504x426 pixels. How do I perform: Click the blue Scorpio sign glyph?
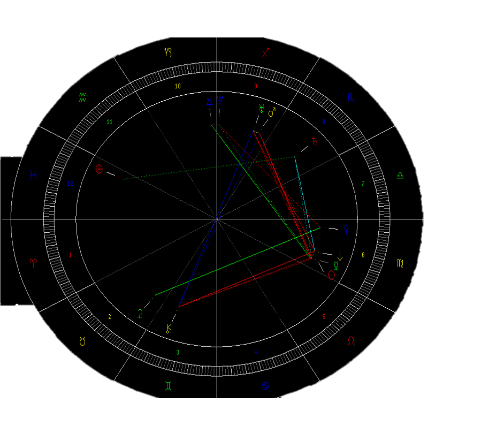point(351,97)
